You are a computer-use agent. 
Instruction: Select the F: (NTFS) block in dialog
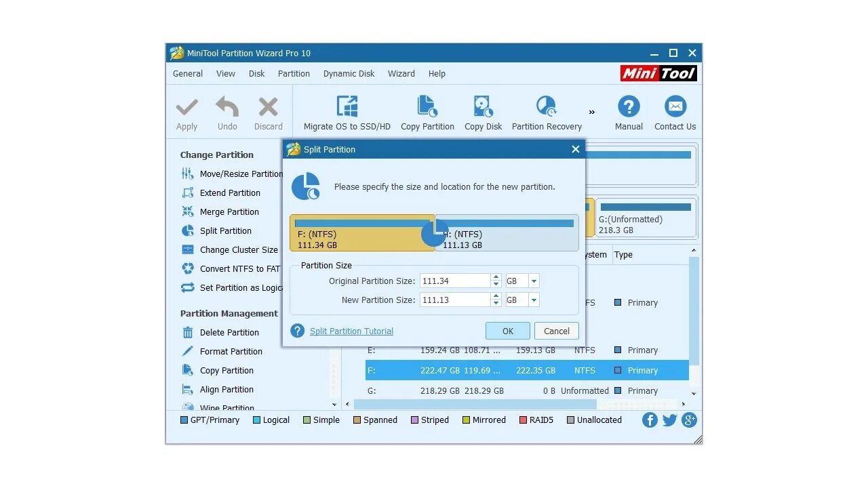point(362,233)
